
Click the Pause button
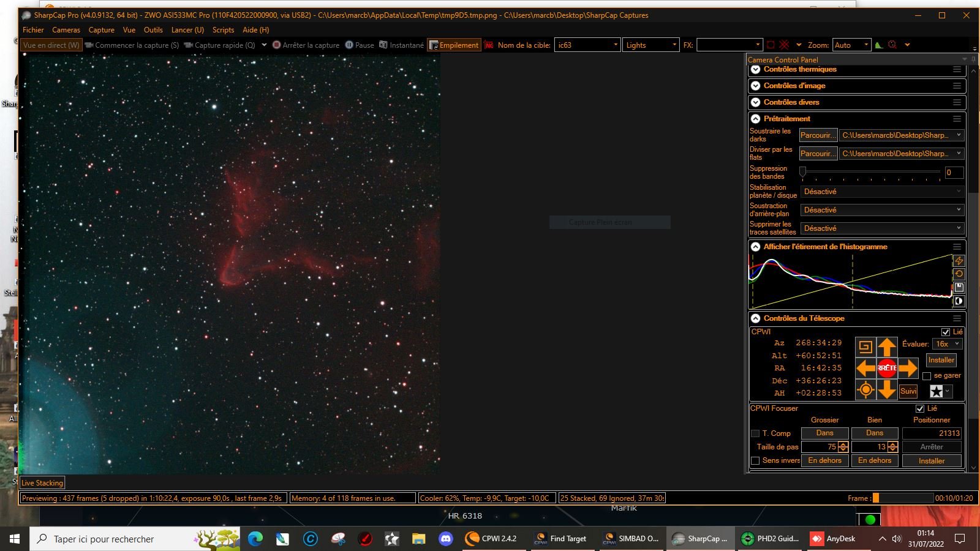point(360,45)
